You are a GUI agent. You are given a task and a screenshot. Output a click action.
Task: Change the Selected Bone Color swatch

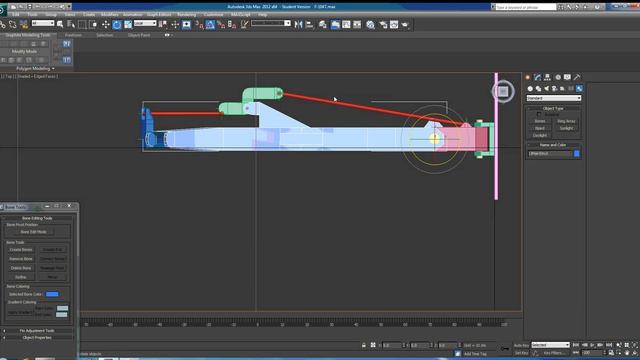52,294
